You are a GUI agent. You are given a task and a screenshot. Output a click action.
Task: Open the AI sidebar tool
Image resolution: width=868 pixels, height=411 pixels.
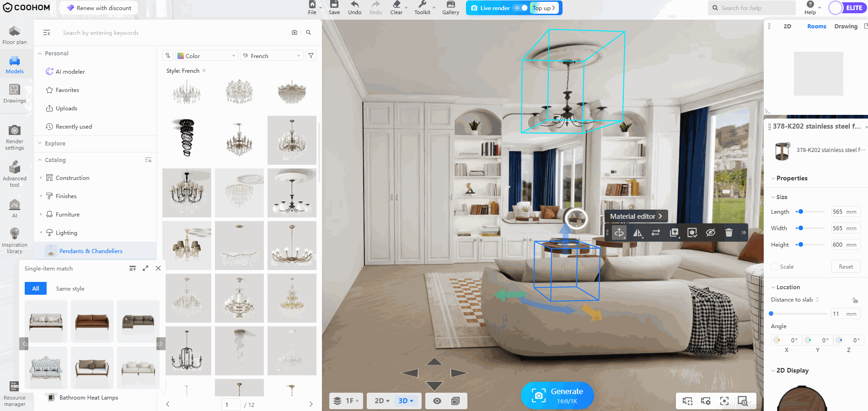tap(15, 208)
